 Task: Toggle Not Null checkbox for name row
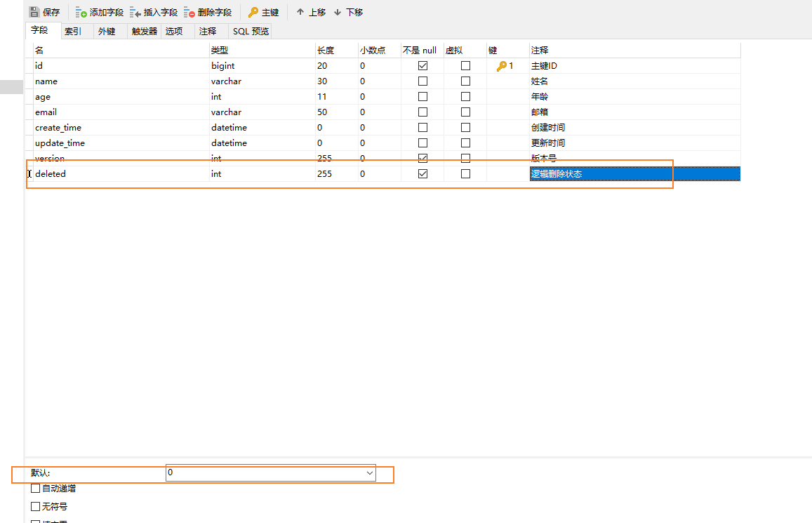(422, 81)
